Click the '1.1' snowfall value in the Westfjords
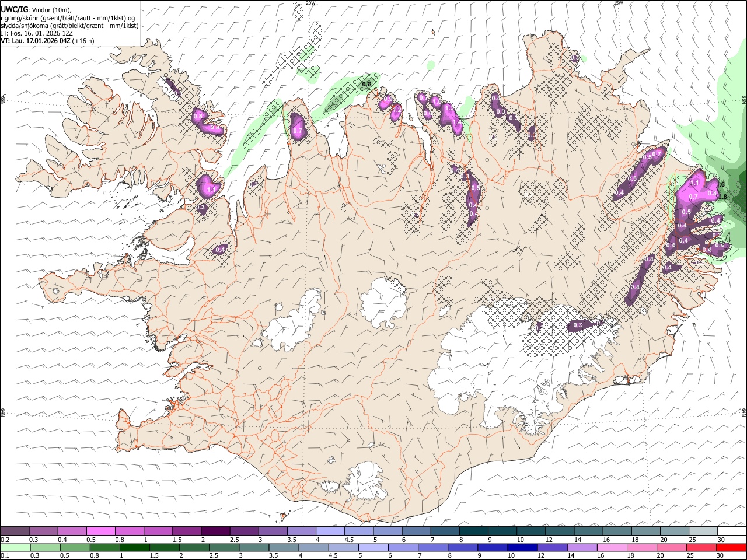 [211, 190]
